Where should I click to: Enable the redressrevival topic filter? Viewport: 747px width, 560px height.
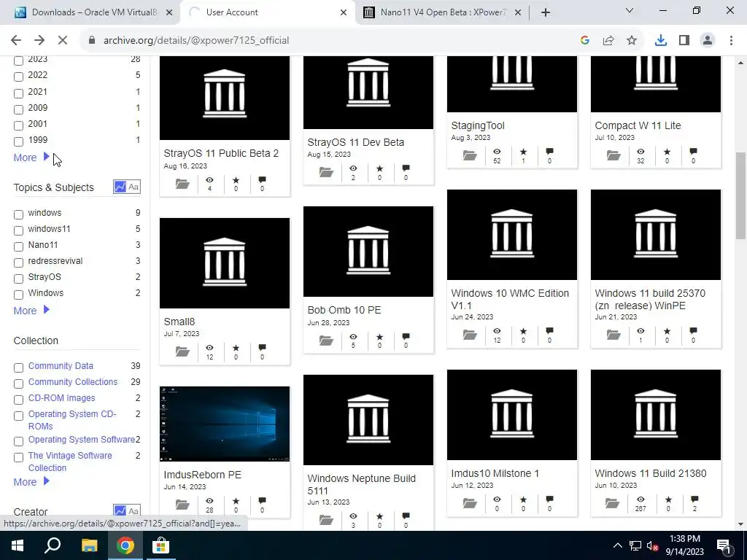[x=18, y=262]
